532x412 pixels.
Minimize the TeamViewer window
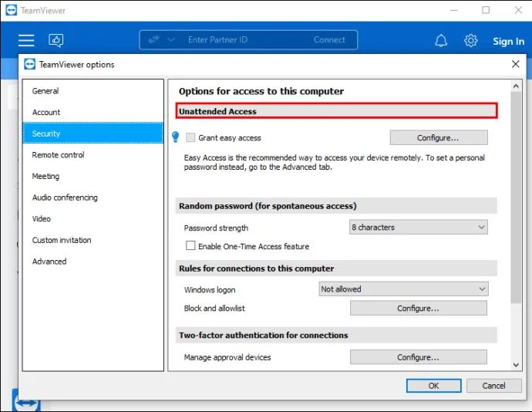point(454,10)
